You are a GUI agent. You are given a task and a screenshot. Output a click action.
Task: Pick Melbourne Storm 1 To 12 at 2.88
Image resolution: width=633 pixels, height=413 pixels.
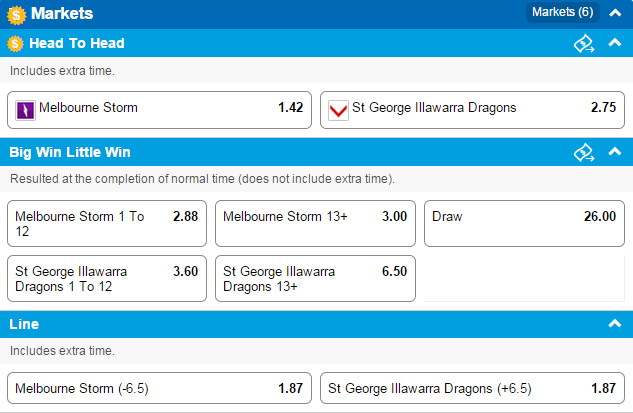[x=107, y=223]
